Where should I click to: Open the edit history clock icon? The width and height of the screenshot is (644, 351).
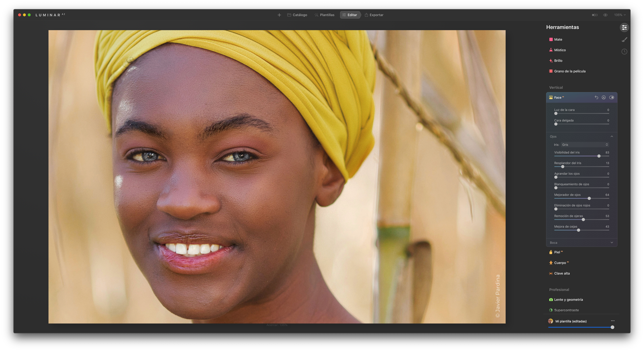coord(624,52)
